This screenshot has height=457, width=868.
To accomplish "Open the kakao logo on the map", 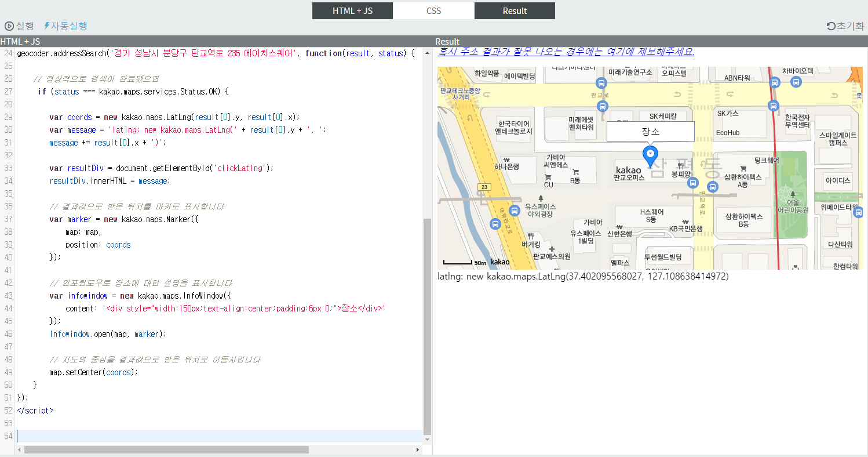I will (x=499, y=262).
